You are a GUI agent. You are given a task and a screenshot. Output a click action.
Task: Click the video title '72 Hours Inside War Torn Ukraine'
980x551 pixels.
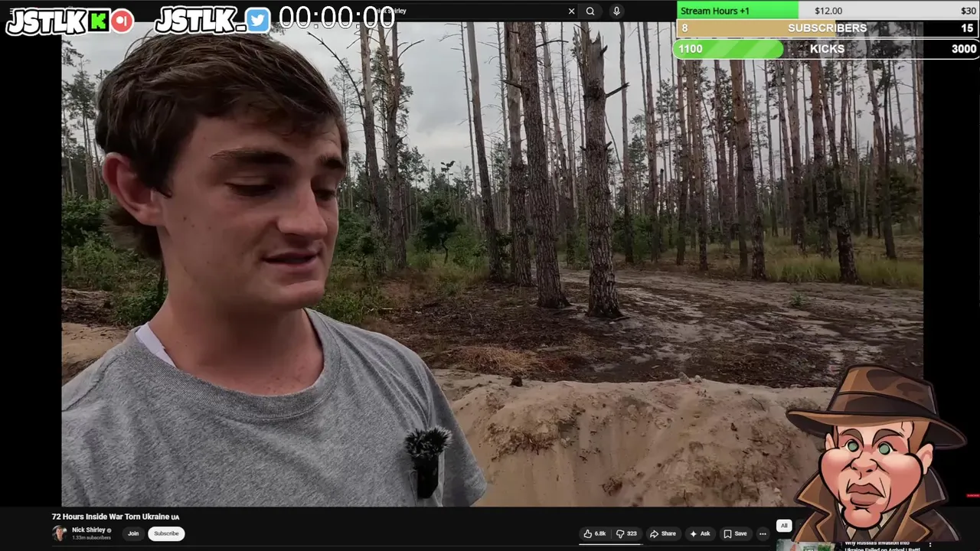click(x=115, y=517)
